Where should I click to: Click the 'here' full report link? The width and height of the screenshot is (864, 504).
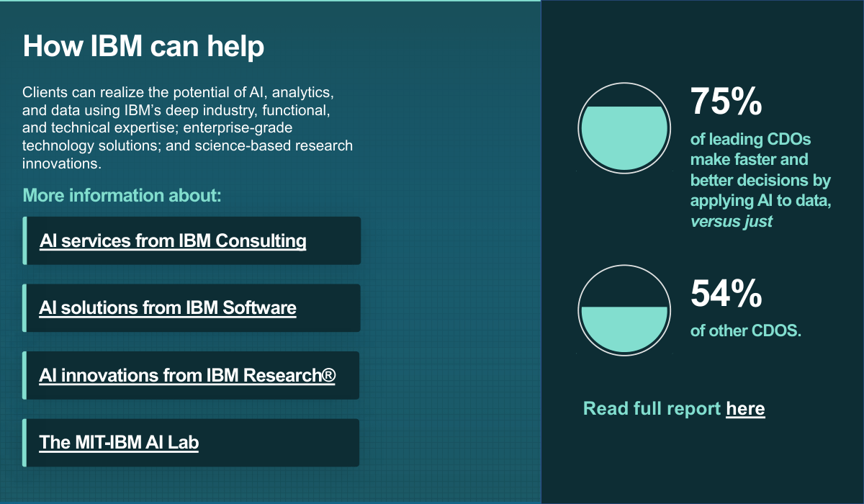[745, 409]
